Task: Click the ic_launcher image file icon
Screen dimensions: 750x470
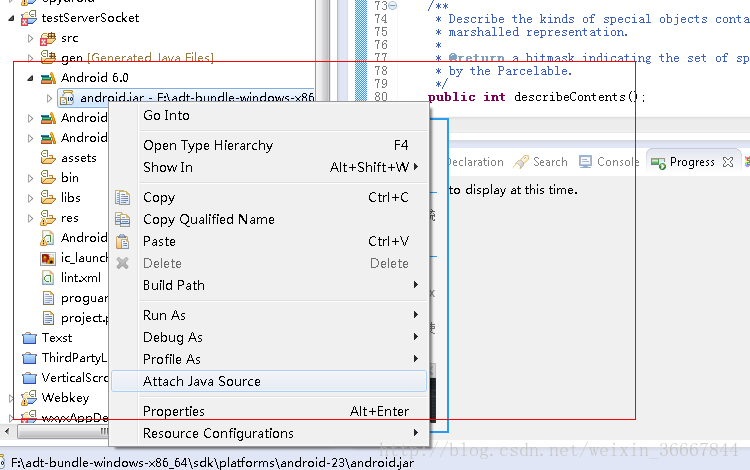Action: [47, 258]
